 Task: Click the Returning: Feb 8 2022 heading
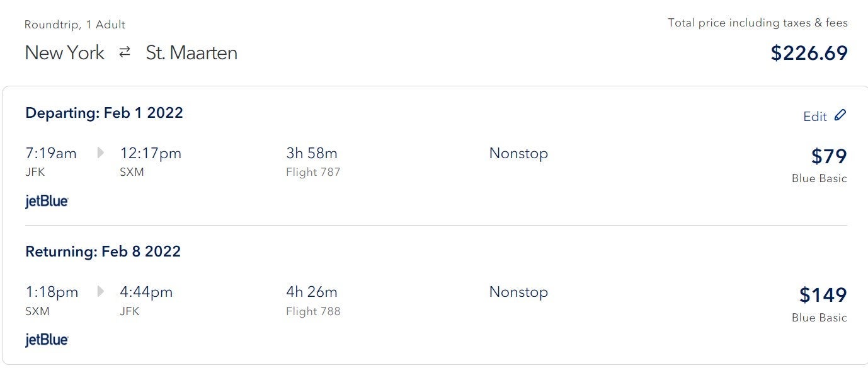coord(103,251)
